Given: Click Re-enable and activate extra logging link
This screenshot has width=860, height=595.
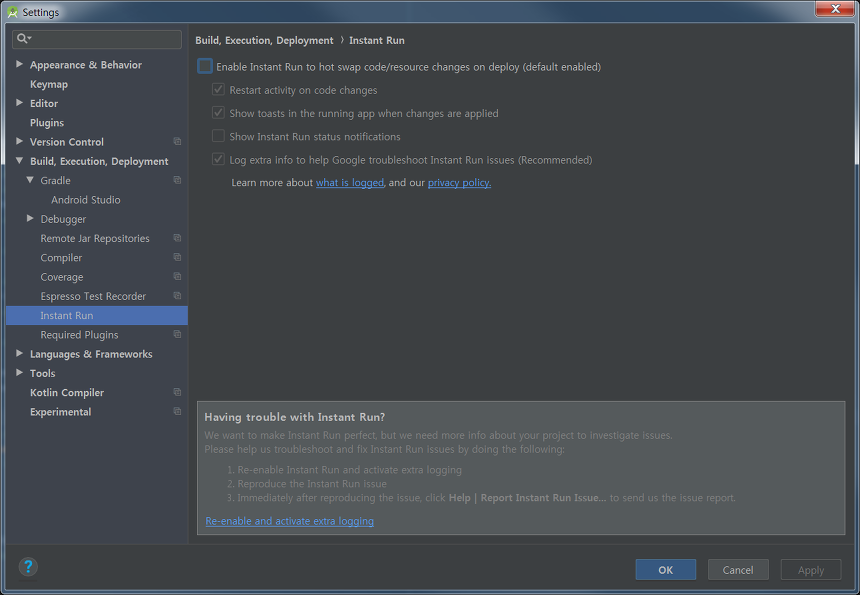Looking at the screenshot, I should pos(289,521).
